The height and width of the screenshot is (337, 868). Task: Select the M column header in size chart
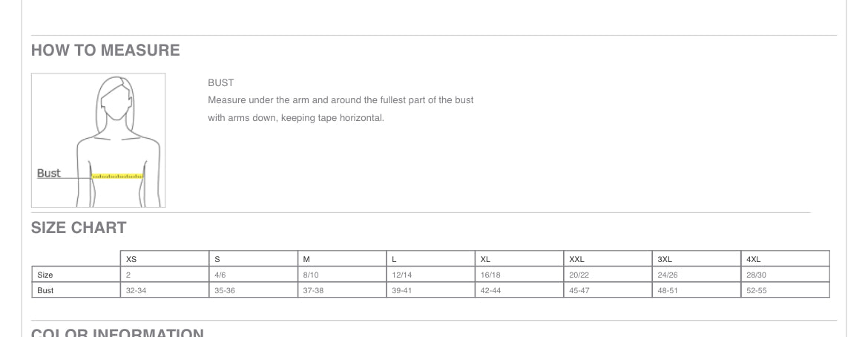(x=306, y=259)
